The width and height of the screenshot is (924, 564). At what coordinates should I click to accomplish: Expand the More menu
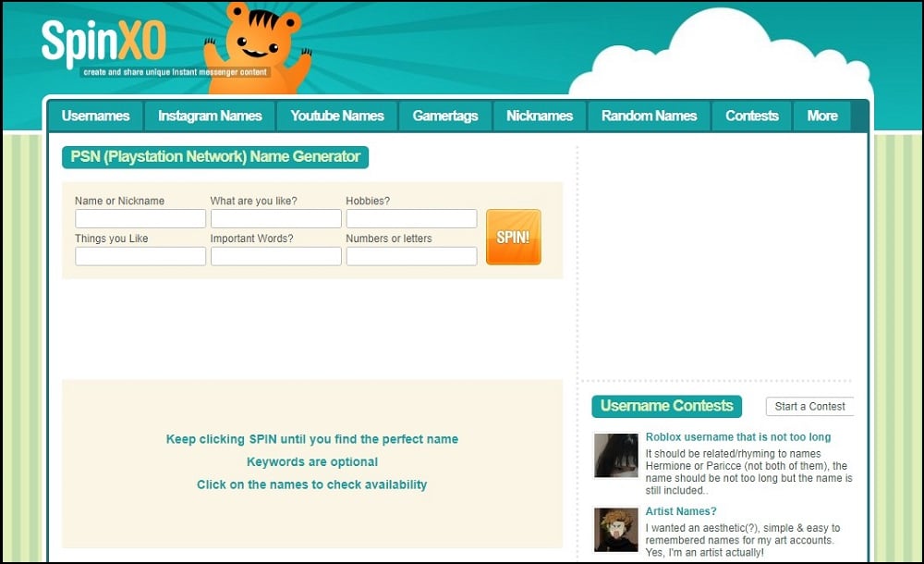(x=821, y=116)
